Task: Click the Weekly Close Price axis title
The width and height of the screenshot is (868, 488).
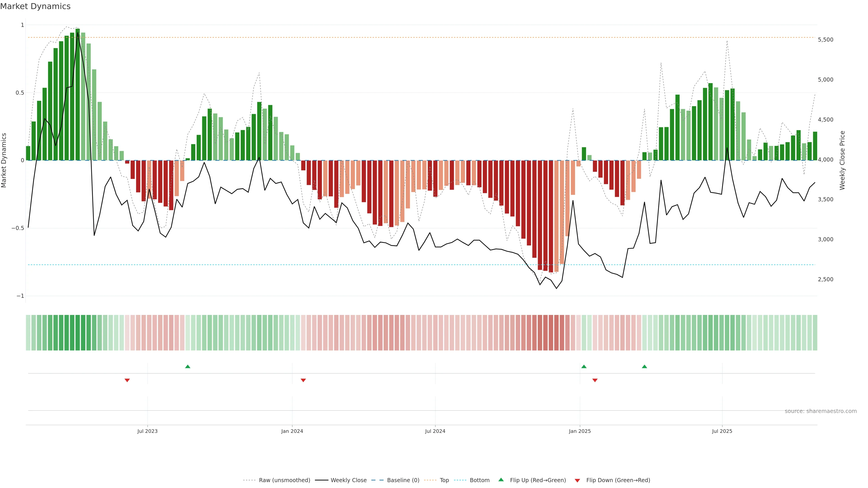Action: click(842, 160)
